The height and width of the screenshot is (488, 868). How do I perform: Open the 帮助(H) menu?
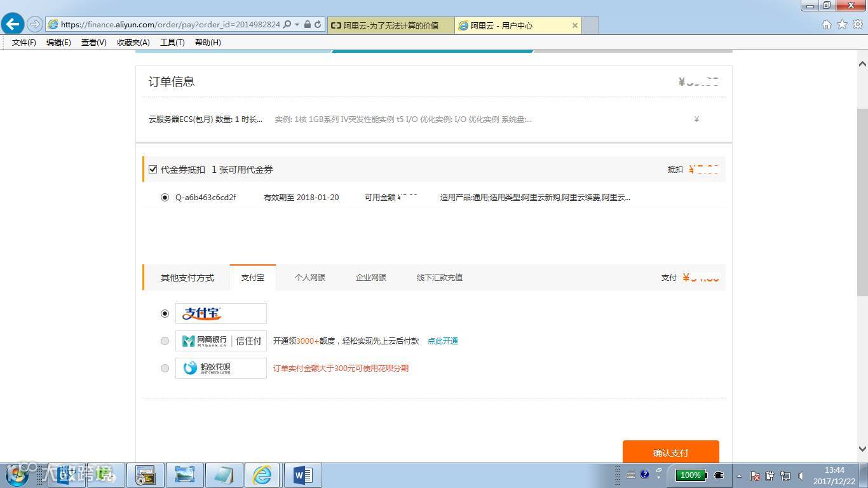(x=208, y=43)
